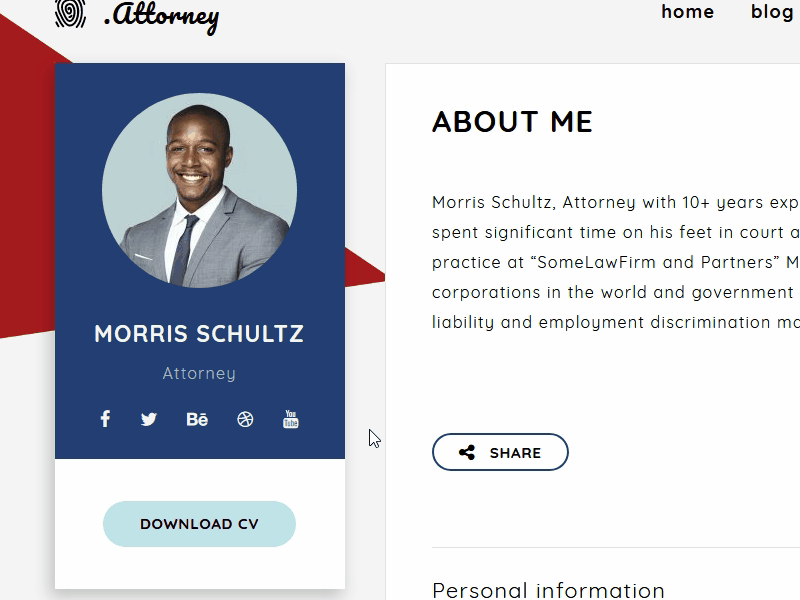800x600 pixels.
Task: Open the Dribbble profile icon
Action: pos(245,419)
